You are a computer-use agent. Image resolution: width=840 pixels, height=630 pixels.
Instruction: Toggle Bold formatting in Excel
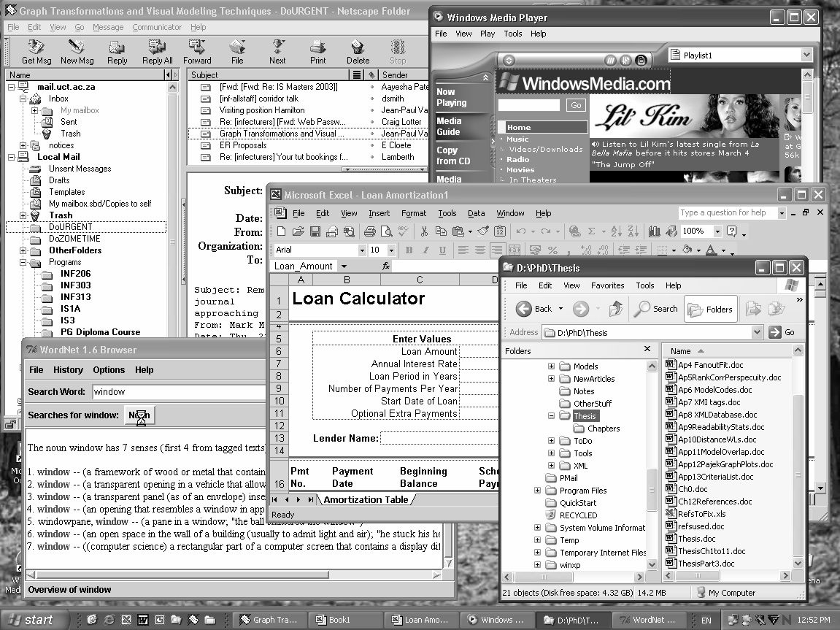(409, 250)
